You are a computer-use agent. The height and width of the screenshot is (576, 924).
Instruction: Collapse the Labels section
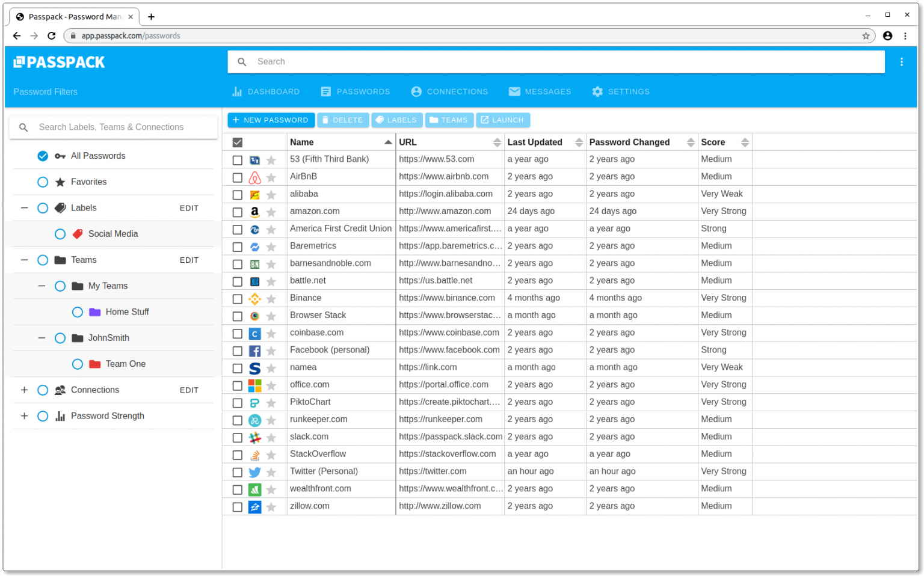click(24, 207)
